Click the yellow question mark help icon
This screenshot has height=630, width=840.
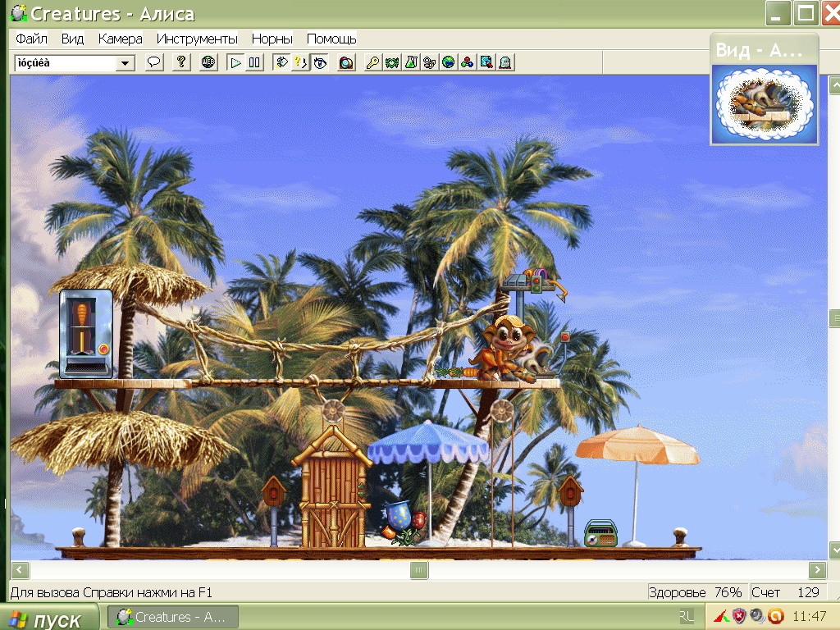click(181, 62)
